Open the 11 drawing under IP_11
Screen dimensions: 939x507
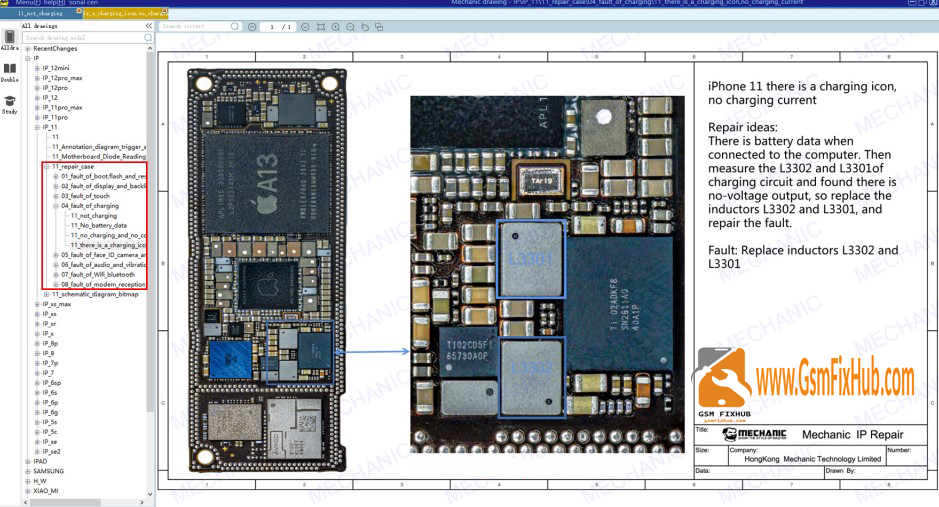click(x=55, y=137)
